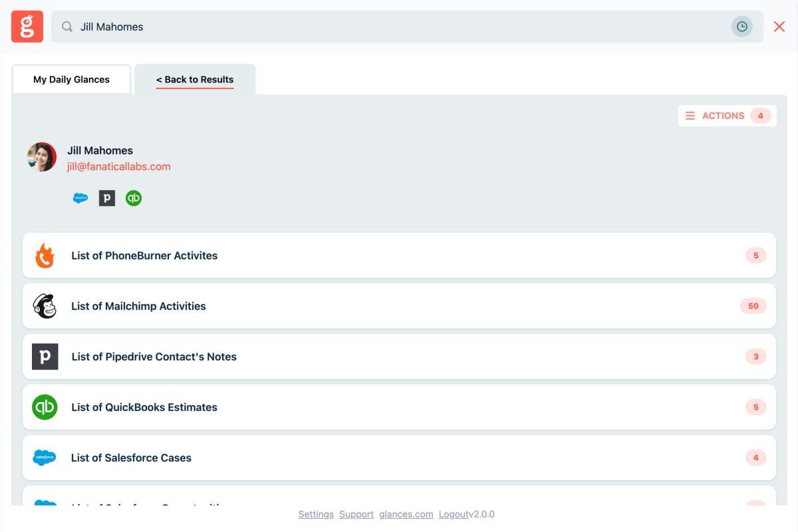
Task: Click the Pipedrive Notes count badge 3
Action: 756,356
